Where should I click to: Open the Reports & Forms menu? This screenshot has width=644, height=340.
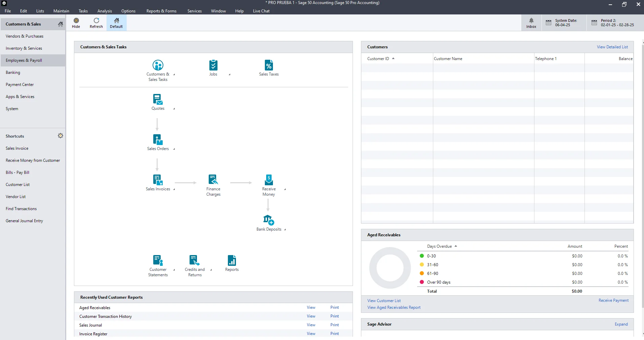pos(161,11)
